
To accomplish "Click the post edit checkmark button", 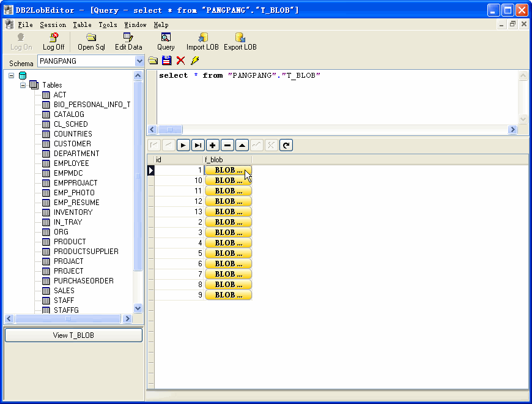I will [x=256, y=145].
